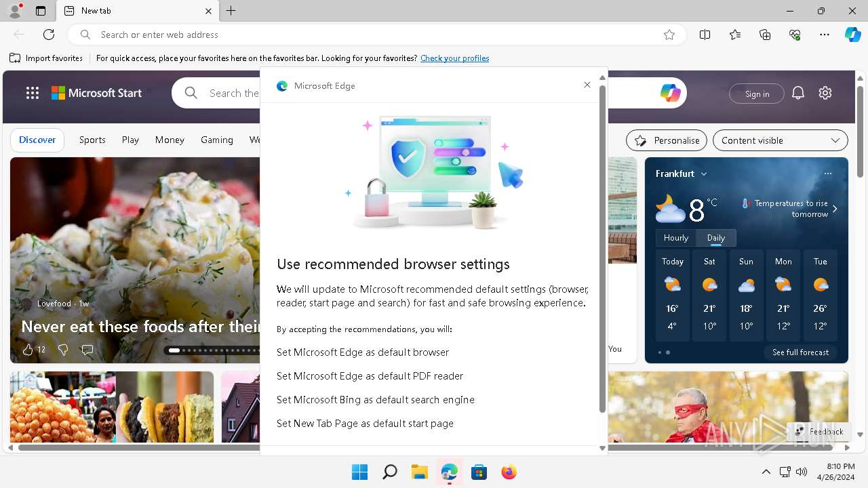The height and width of the screenshot is (488, 868).
Task: Expand the Content visible dropdown
Action: (781, 140)
